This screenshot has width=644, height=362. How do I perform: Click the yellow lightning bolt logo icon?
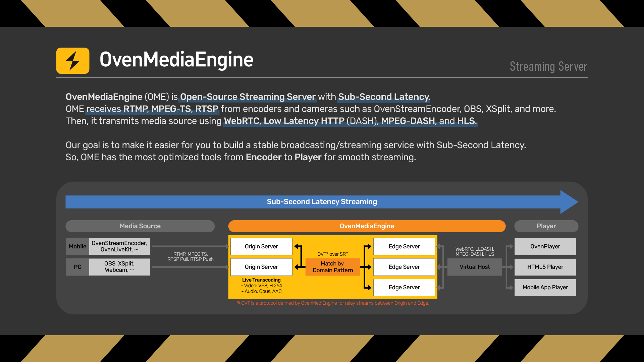coord(73,61)
